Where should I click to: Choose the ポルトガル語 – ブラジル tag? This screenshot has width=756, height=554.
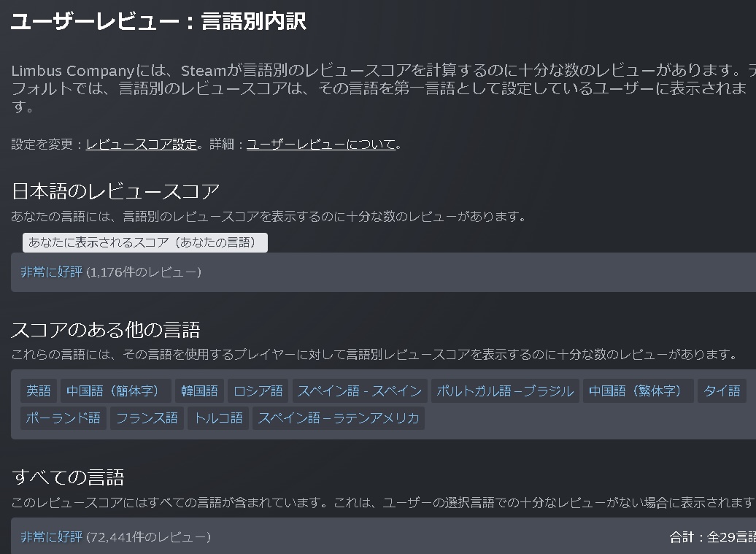tap(505, 391)
